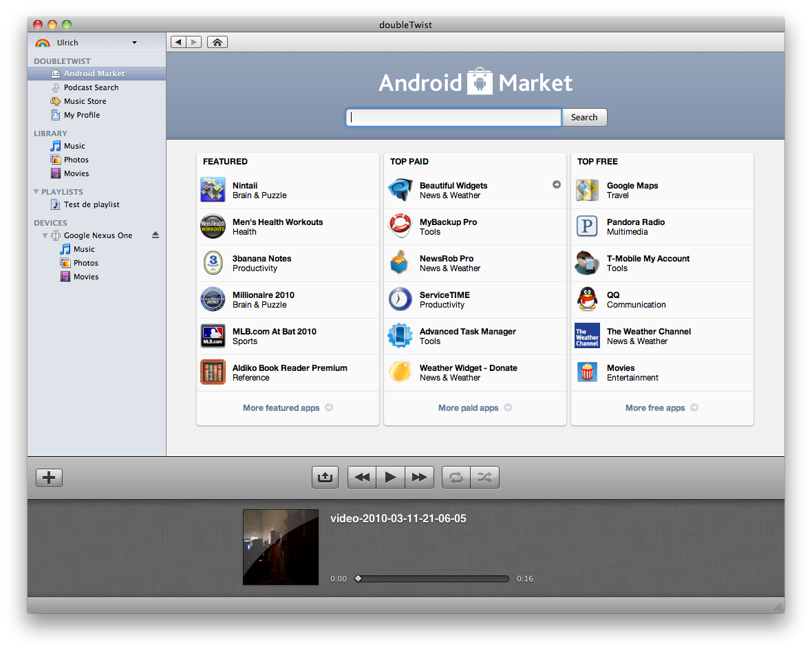Click the arrow icon beside Beautiful Widgets
This screenshot has height=651, width=812.
click(x=556, y=184)
